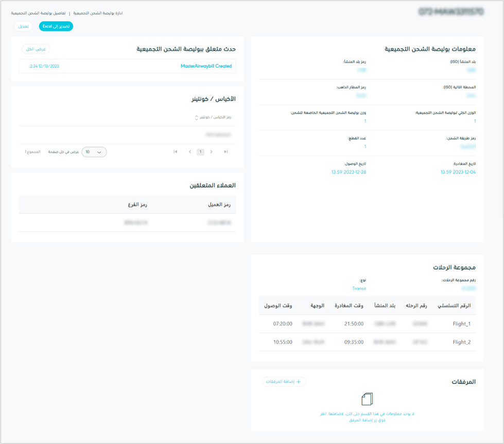504x444 pixels.
Task: Click the empty attachments document icon
Action: 367,399
